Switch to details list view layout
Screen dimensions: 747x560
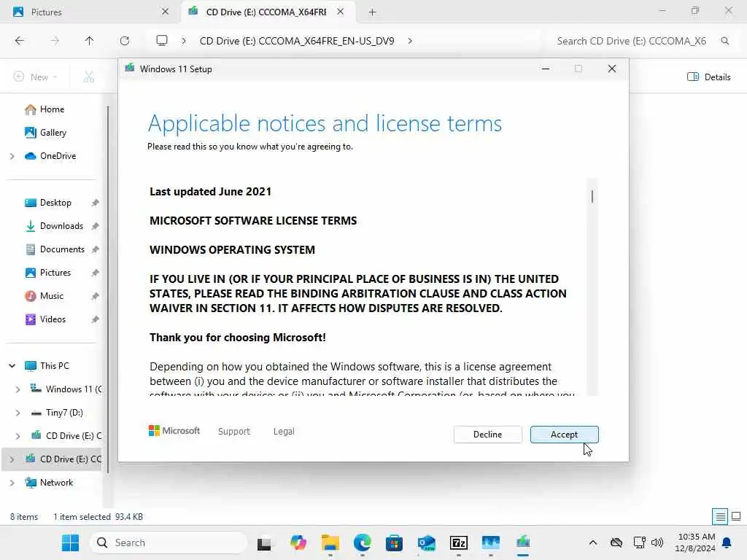click(x=720, y=517)
